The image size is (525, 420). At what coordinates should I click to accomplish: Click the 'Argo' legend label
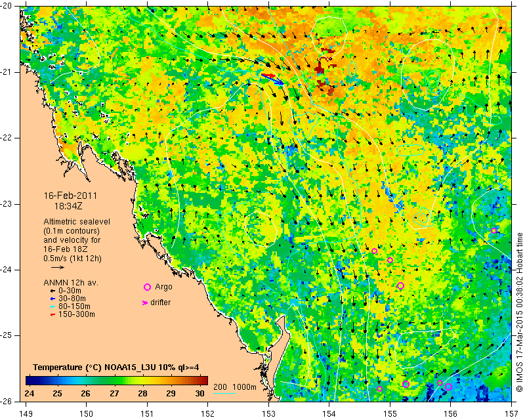coord(163,287)
